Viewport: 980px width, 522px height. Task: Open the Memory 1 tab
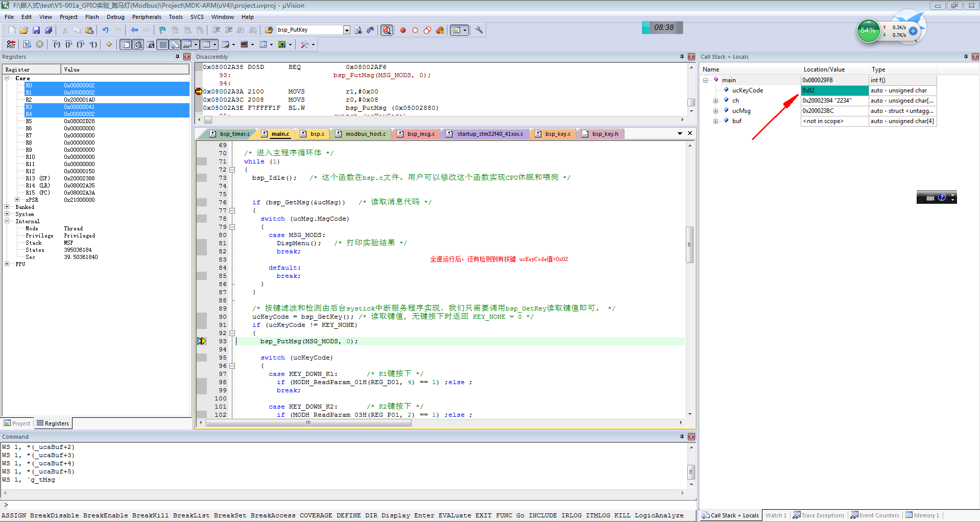(923, 515)
